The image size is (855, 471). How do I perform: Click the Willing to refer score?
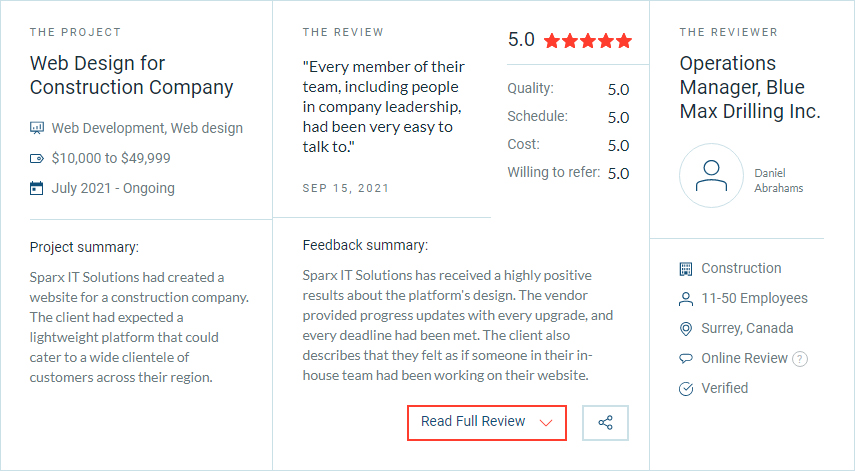point(618,173)
